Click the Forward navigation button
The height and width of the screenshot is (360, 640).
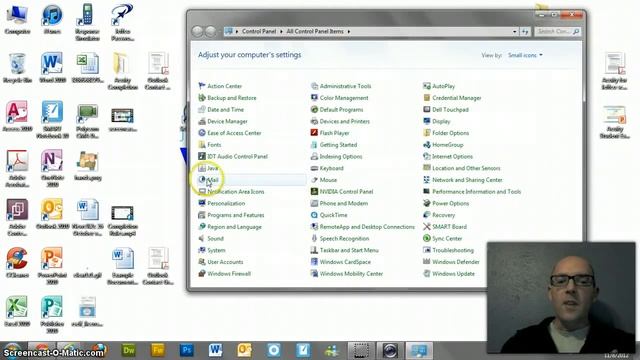211,31
